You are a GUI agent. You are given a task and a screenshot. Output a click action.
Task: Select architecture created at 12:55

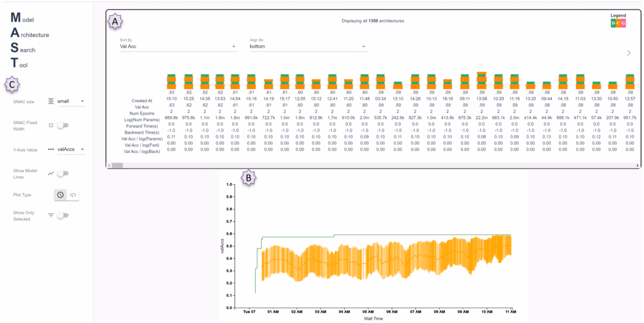point(300,81)
